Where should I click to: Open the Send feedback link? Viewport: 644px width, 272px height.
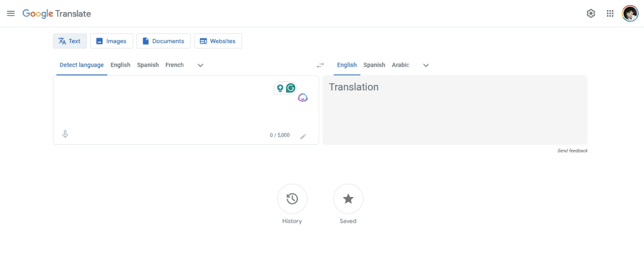(572, 150)
